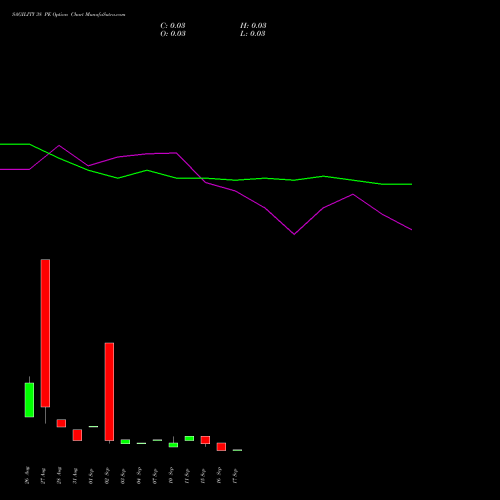Click the high value H: 0.03
Screen dimensions: 500x500
(x=253, y=26)
